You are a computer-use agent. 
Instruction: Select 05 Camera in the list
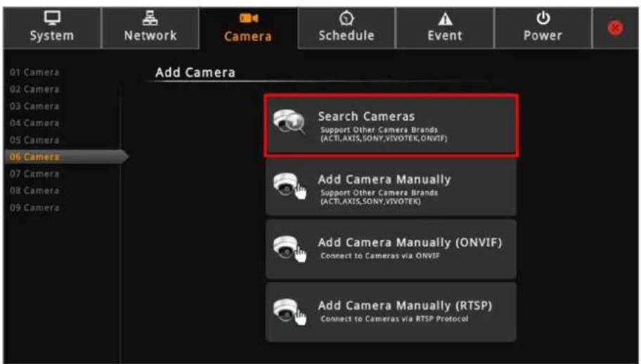click(x=34, y=140)
